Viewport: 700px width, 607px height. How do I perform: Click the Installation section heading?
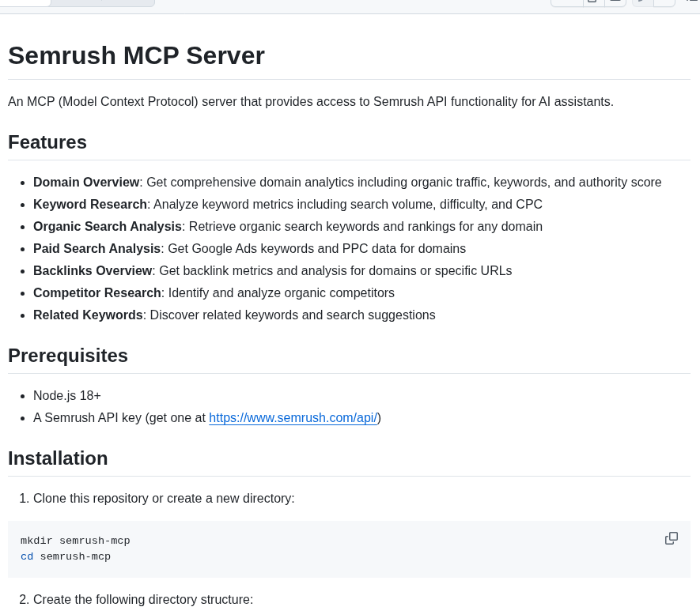coord(58,458)
